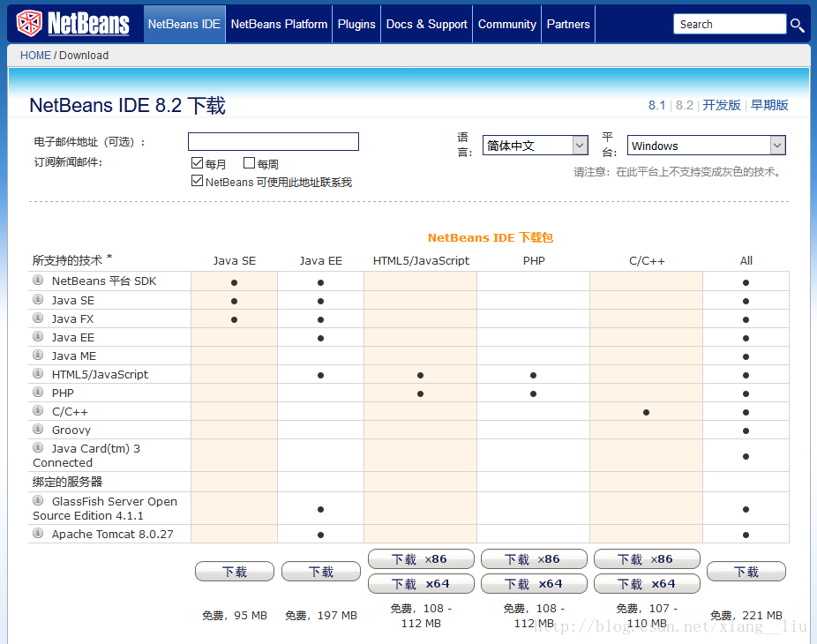Click the All column header
The width and height of the screenshot is (817, 644).
point(746,260)
